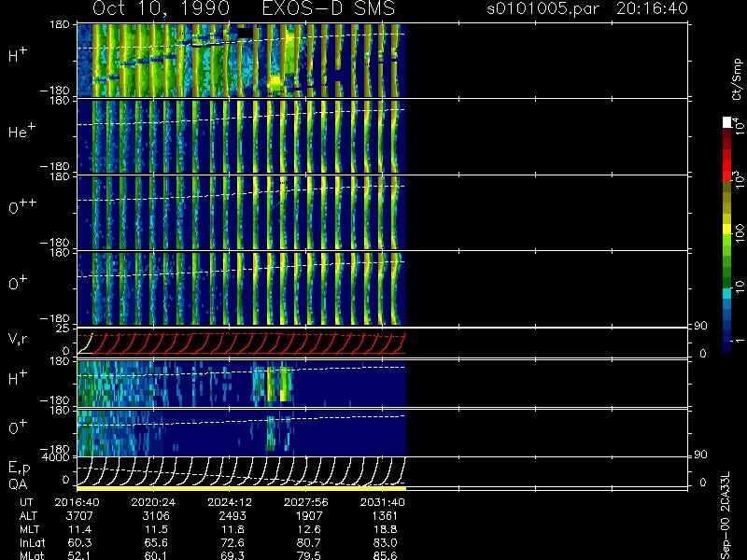Click the 'E,p' panel label
The image size is (747, 560).
click(x=19, y=469)
